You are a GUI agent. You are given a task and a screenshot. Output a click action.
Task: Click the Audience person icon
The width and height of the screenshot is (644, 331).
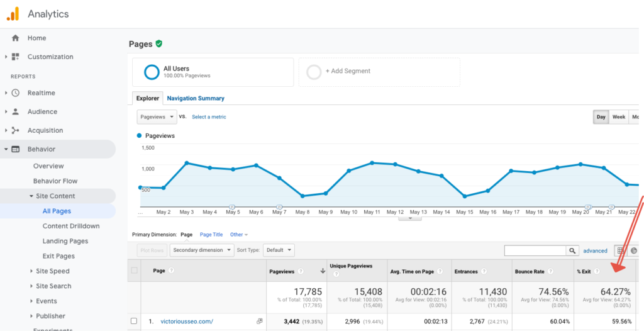[15, 112]
